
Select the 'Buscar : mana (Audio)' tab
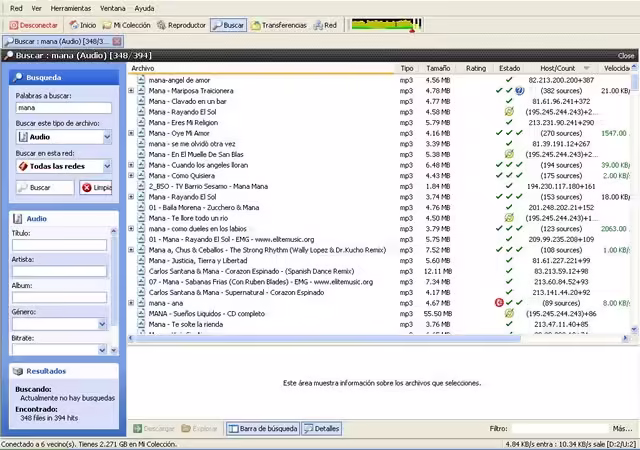point(58,41)
